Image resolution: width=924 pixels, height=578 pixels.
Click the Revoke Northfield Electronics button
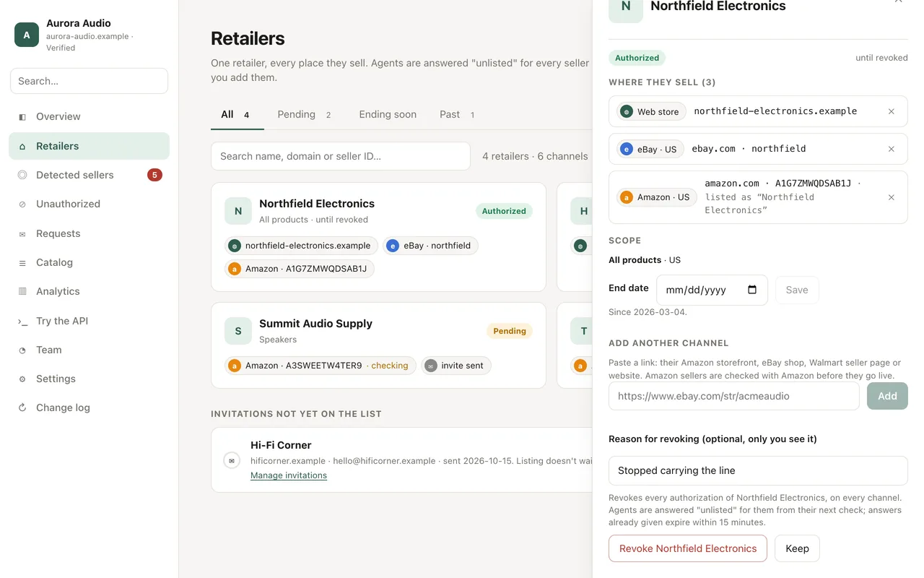click(x=688, y=548)
